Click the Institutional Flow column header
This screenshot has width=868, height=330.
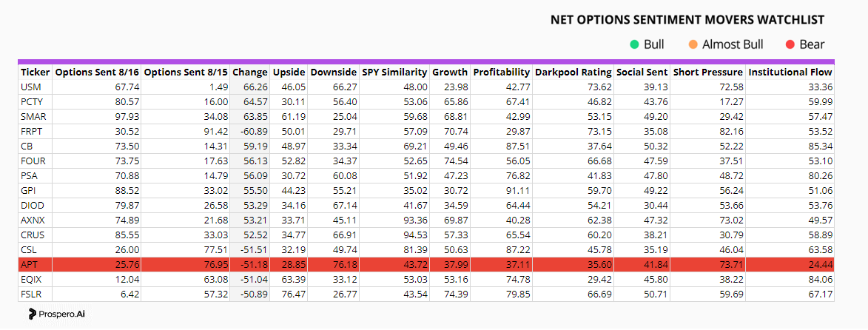pyautogui.click(x=790, y=73)
